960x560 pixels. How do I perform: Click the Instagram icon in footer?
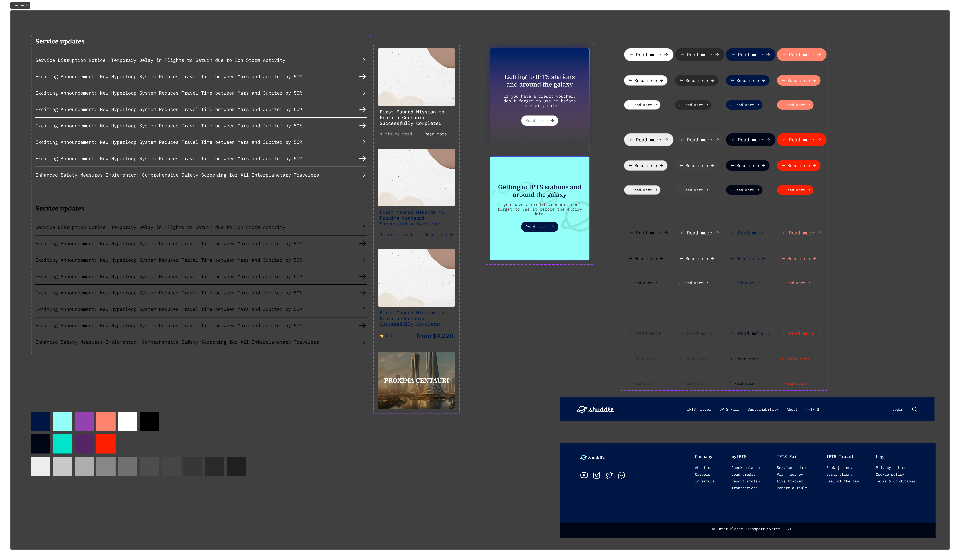597,475
